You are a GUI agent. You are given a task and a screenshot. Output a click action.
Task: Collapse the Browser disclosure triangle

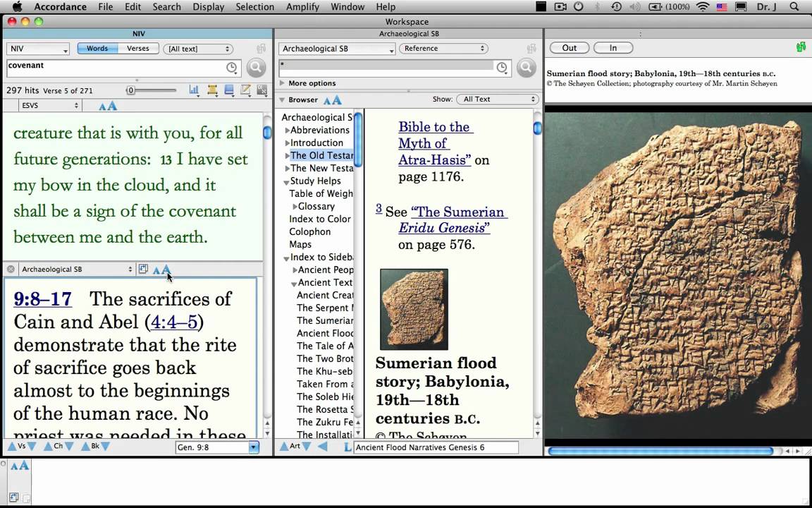pyautogui.click(x=282, y=99)
